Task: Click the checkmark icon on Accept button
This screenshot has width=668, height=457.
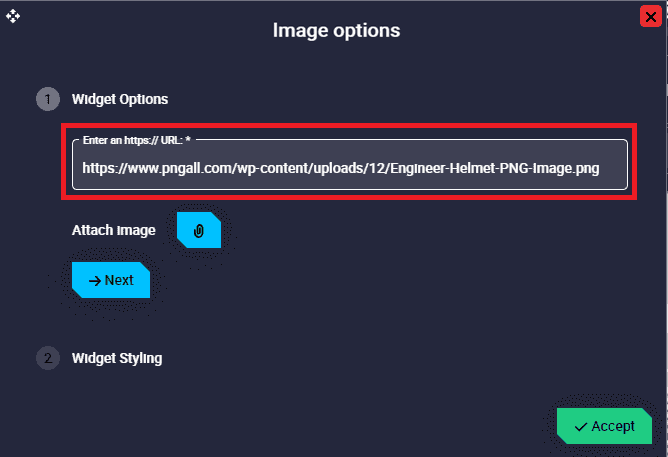Action: click(x=581, y=426)
